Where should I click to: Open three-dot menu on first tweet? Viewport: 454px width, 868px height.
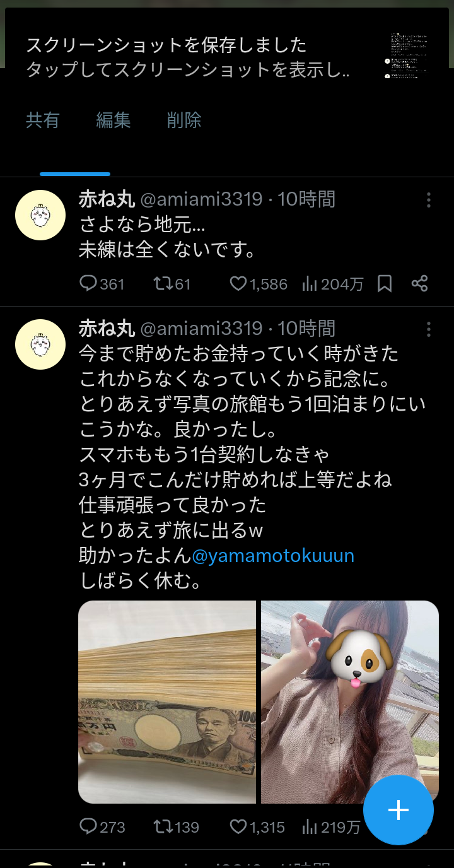(x=429, y=200)
